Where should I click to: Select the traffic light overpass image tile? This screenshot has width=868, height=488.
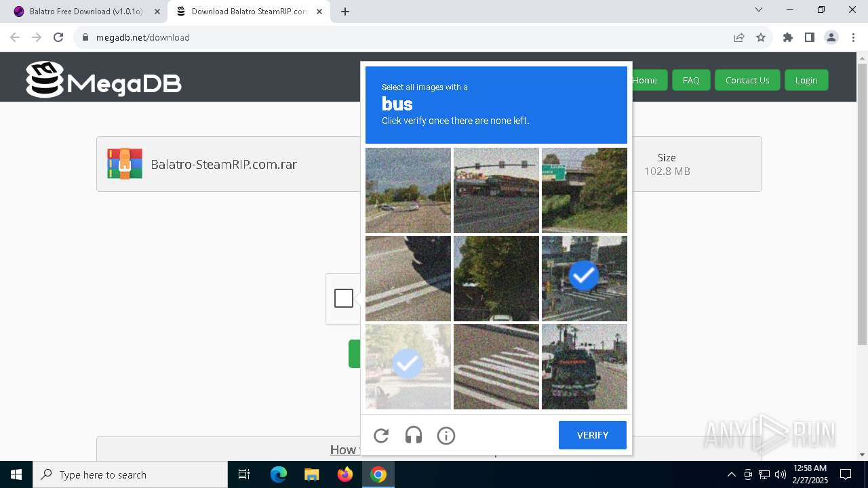496,190
